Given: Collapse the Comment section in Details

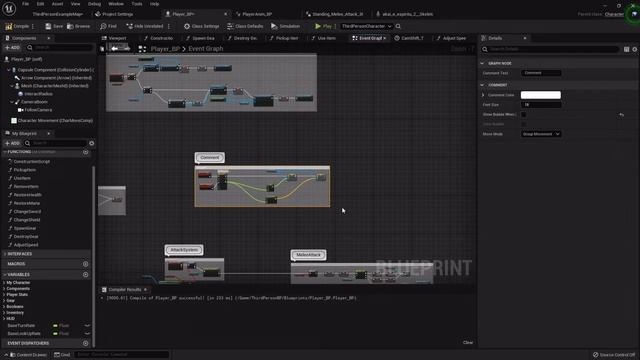Looking at the screenshot, I should 482,85.
